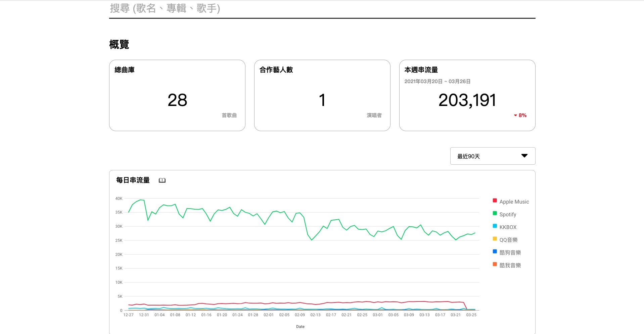Click the number 1 in the 合作藝人數 card

[322, 100]
